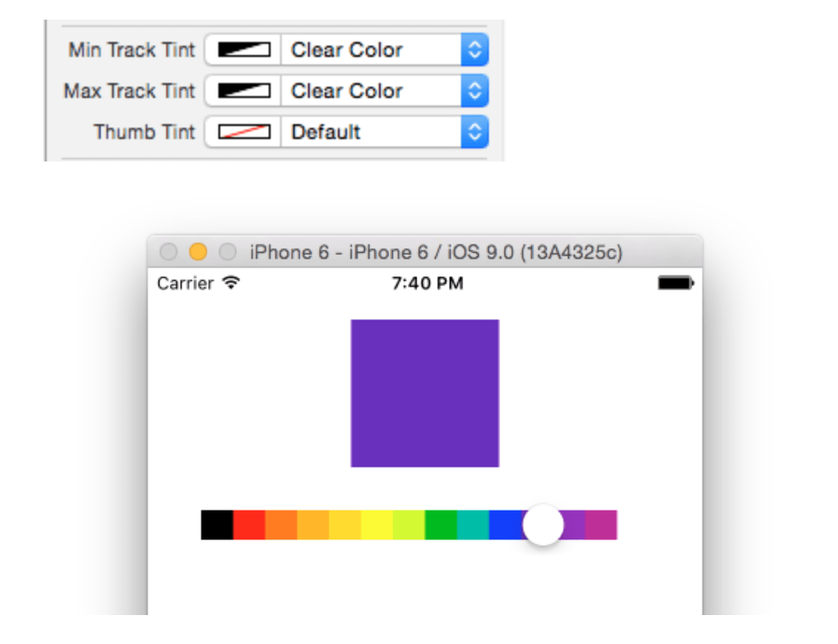Click the dark orange segment of the slider
The width and height of the screenshot is (838, 644).
[x=281, y=525]
